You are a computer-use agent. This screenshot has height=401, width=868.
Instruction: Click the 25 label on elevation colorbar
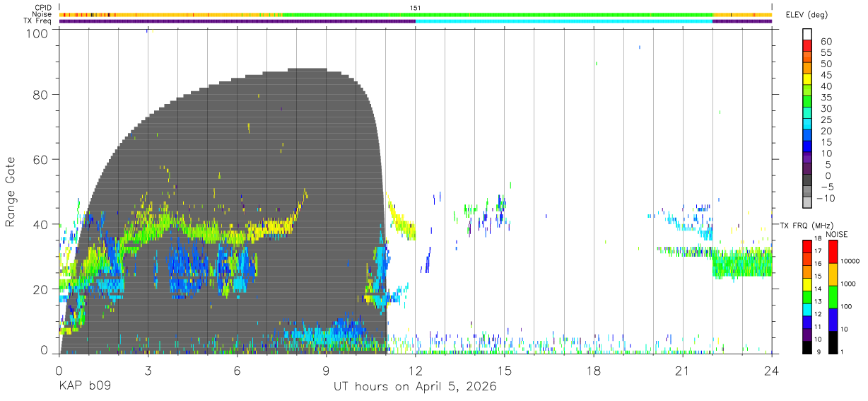pyautogui.click(x=826, y=120)
